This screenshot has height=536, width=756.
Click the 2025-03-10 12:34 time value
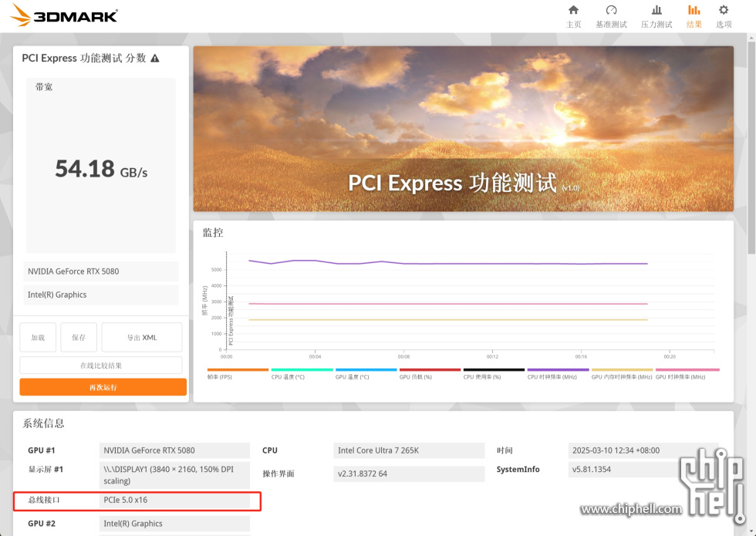click(x=643, y=450)
